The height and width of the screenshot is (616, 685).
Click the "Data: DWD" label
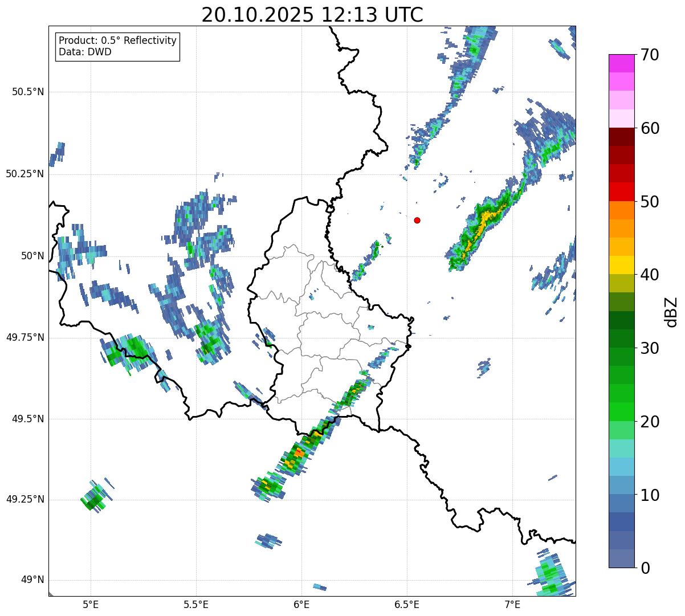point(85,52)
